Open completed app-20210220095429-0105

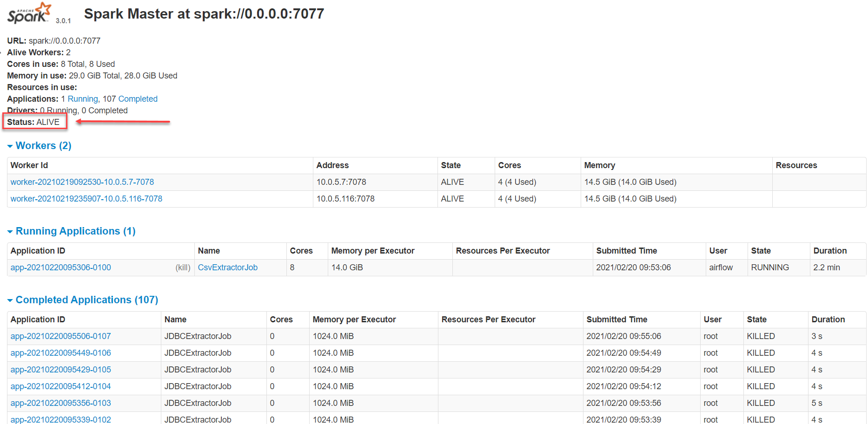click(x=60, y=370)
